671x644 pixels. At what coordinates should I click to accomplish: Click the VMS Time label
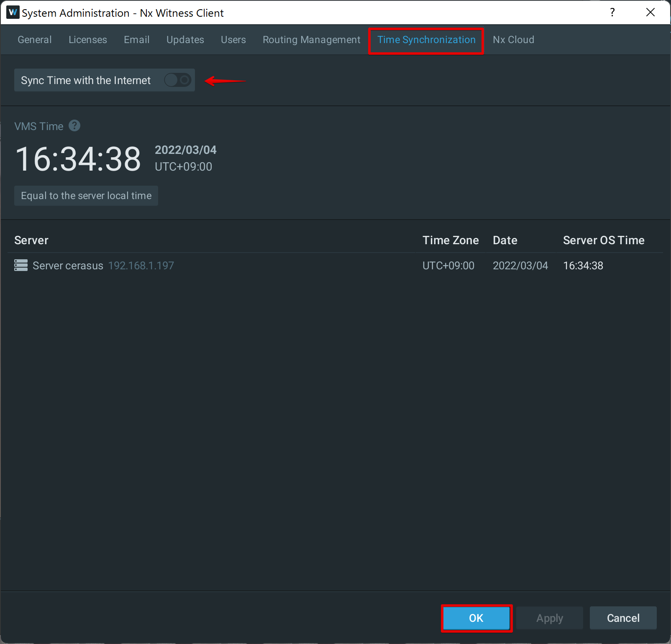(x=39, y=126)
